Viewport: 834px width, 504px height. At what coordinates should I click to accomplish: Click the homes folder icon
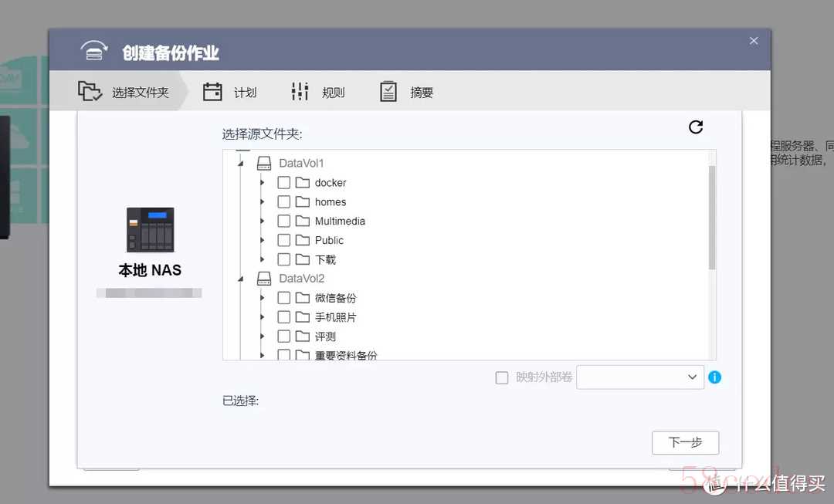[x=303, y=202]
